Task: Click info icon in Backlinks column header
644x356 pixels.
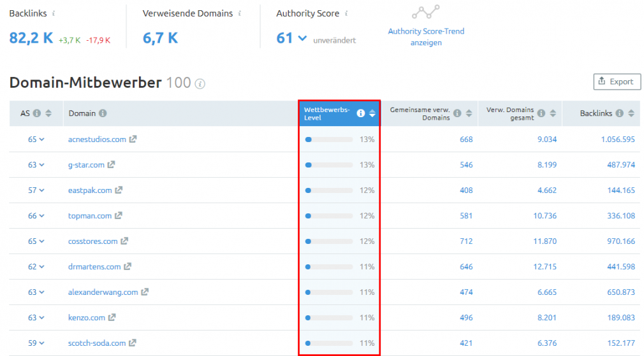Action: [x=619, y=113]
